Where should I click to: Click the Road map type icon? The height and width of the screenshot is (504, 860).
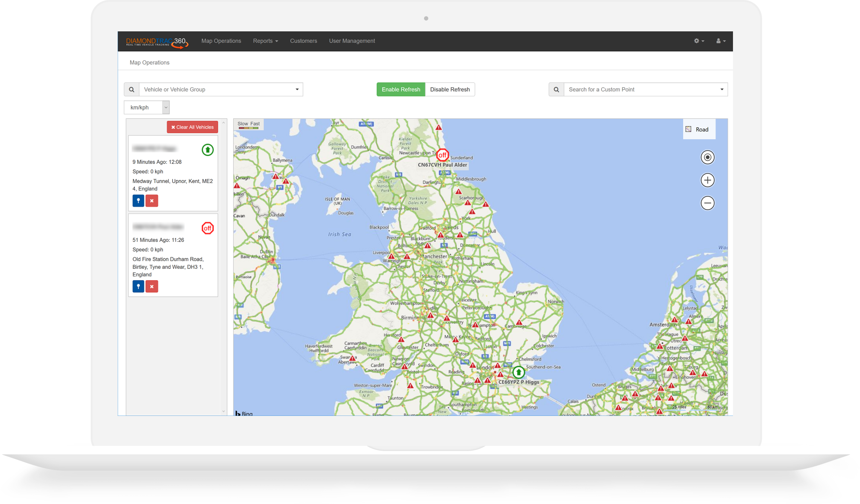tap(689, 129)
